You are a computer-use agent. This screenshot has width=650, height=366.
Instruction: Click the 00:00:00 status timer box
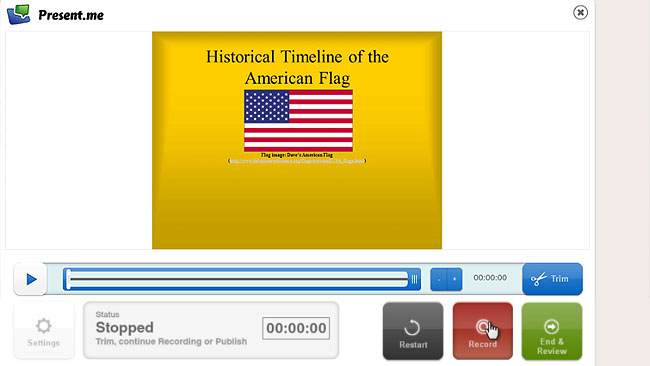point(296,328)
